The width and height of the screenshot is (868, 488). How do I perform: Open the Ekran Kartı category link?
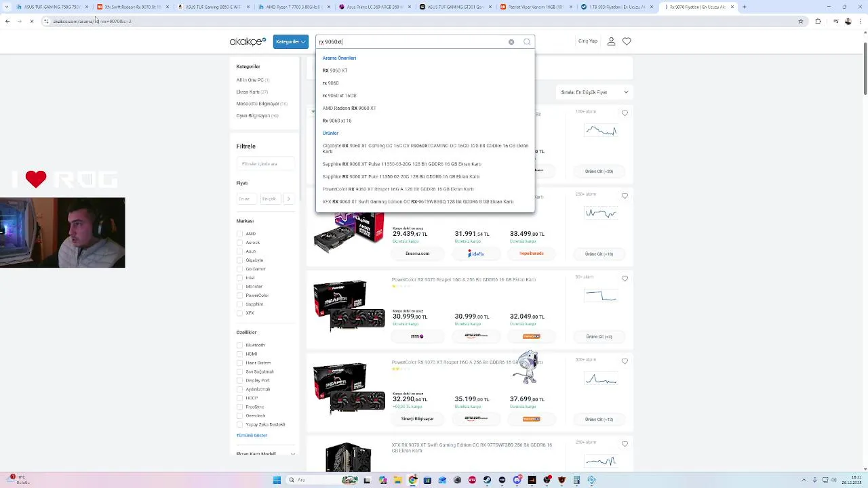[x=248, y=91]
